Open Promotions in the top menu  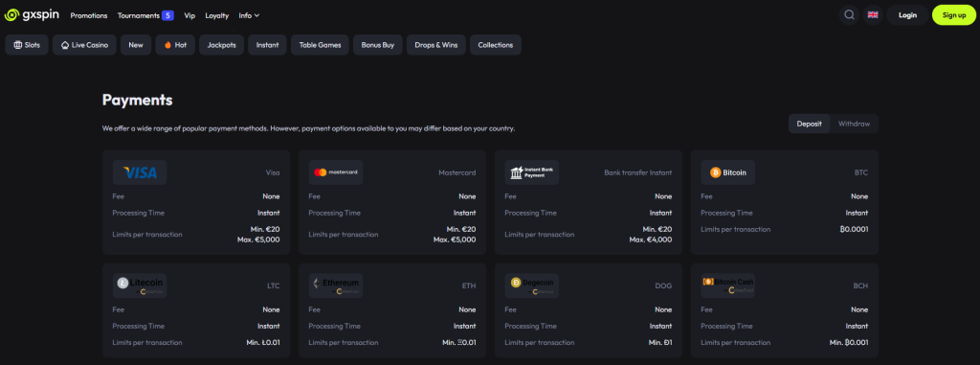[x=89, y=15]
